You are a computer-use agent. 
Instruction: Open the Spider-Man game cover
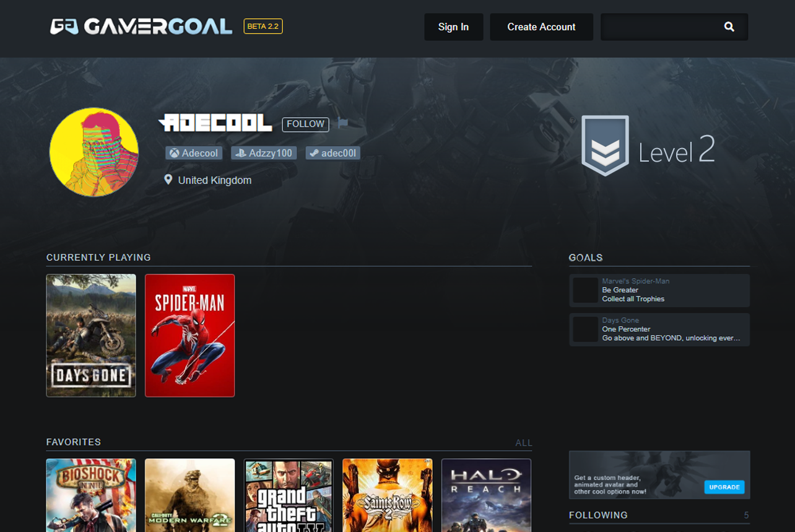point(189,335)
